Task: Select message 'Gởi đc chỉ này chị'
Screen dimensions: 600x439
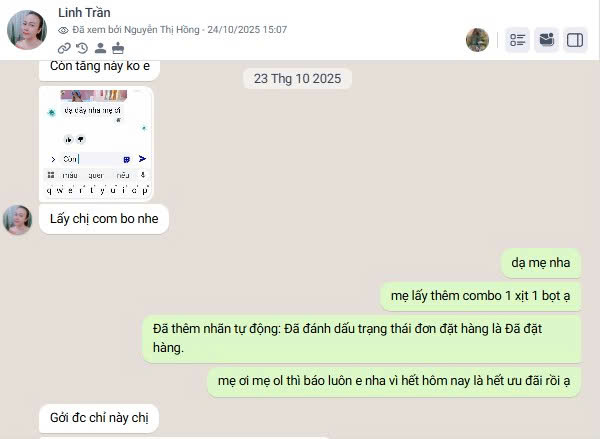Action: click(x=99, y=418)
